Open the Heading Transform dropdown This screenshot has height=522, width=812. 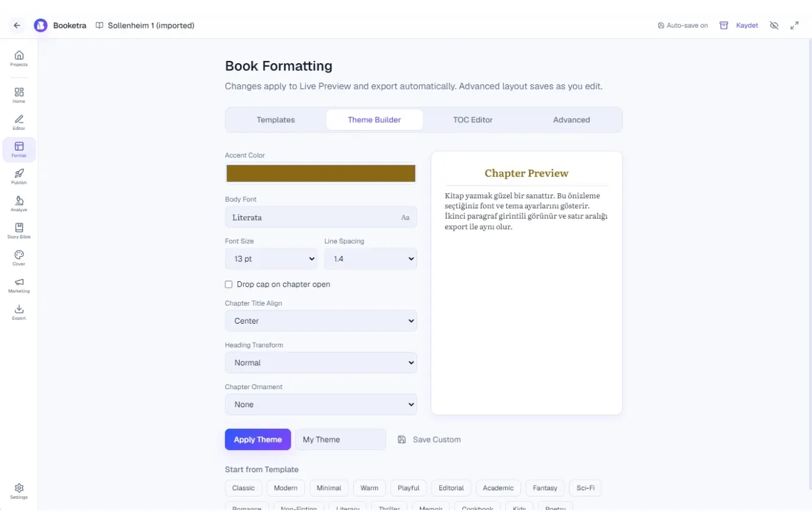click(x=321, y=362)
